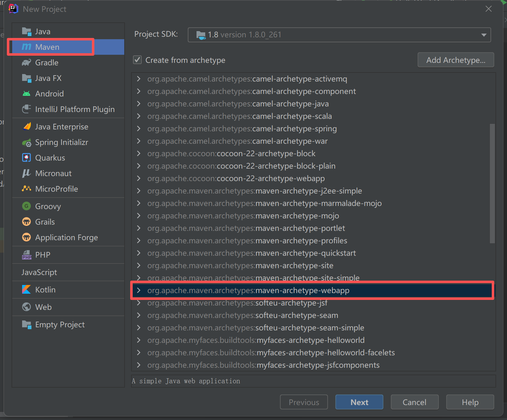
Task: Click the Micronaut mu icon
Action: pos(26,173)
